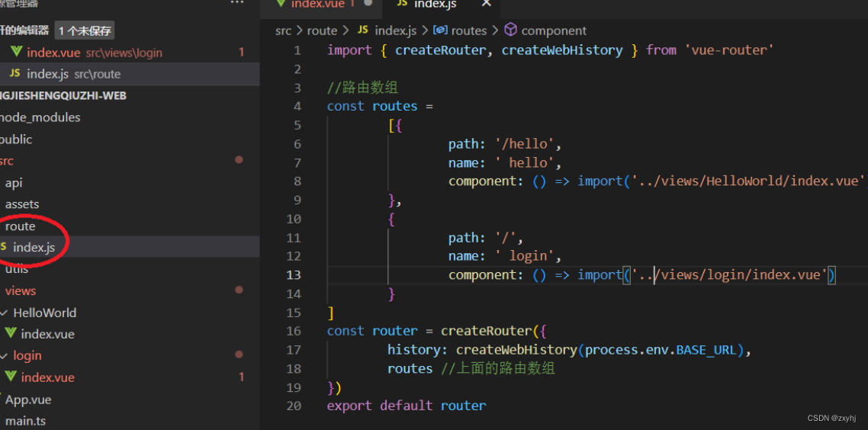
Task: Click the unsaved dot on index.vue tab
Action: pos(368,3)
